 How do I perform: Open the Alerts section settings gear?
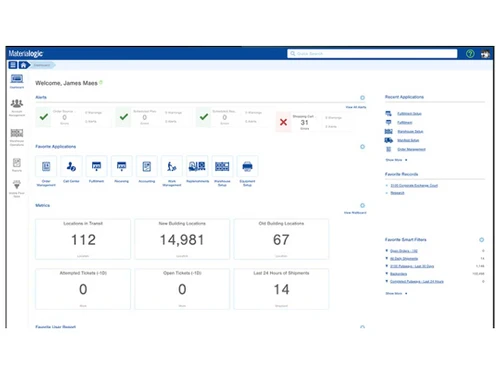(x=362, y=98)
